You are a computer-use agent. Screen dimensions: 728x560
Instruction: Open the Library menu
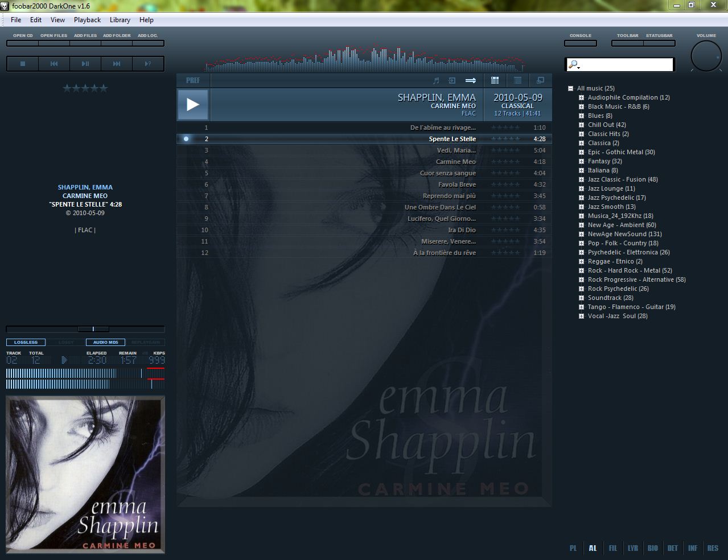tap(120, 20)
